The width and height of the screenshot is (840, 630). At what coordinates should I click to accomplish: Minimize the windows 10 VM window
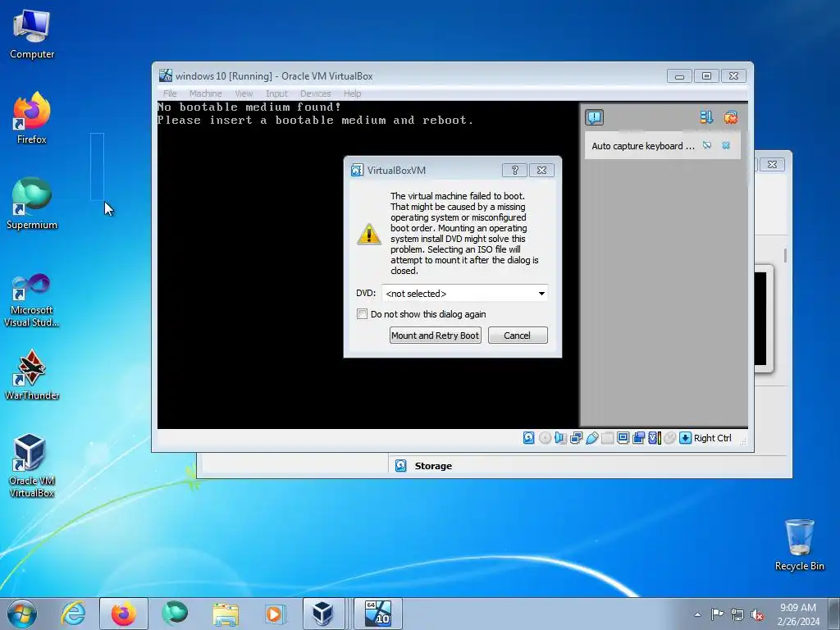[679, 76]
